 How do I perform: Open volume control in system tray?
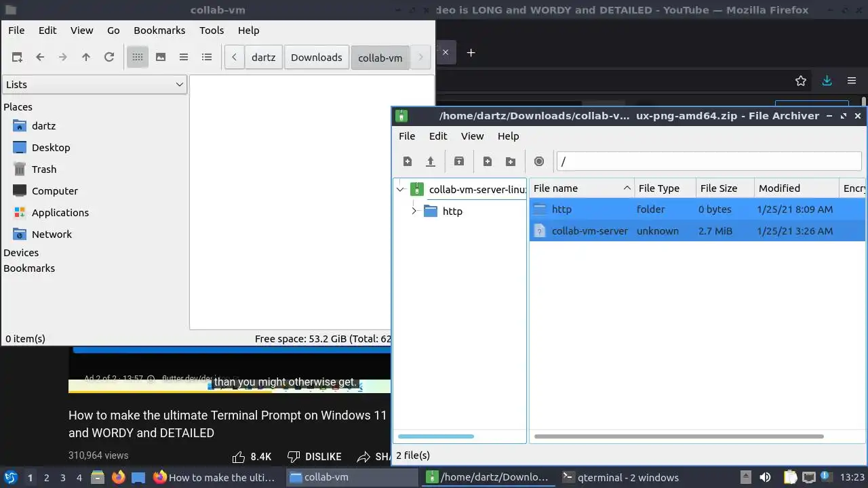(x=765, y=477)
